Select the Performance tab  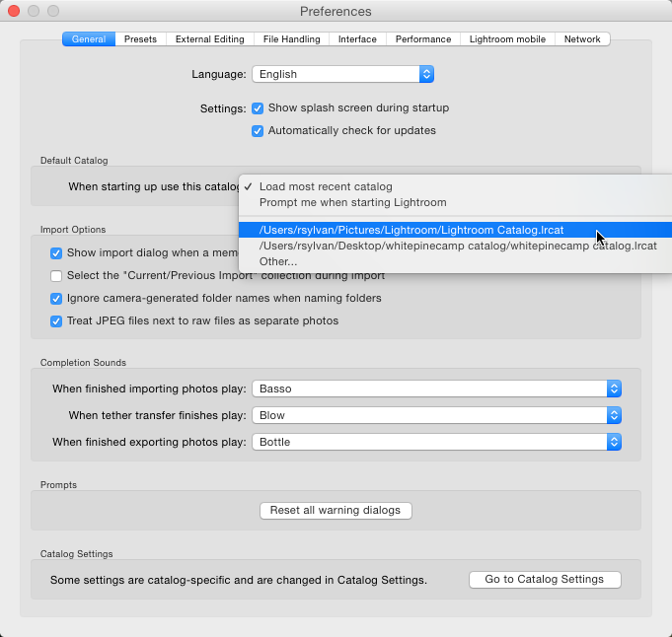pyautogui.click(x=423, y=39)
